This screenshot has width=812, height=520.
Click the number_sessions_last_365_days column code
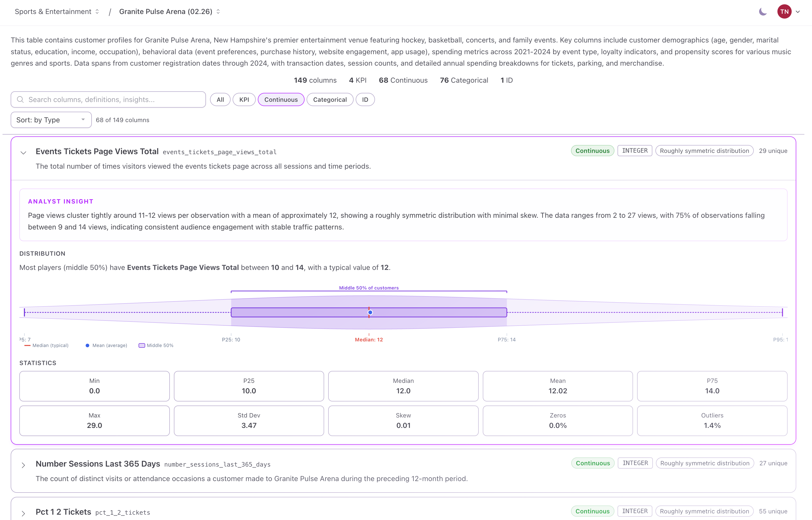217,465
